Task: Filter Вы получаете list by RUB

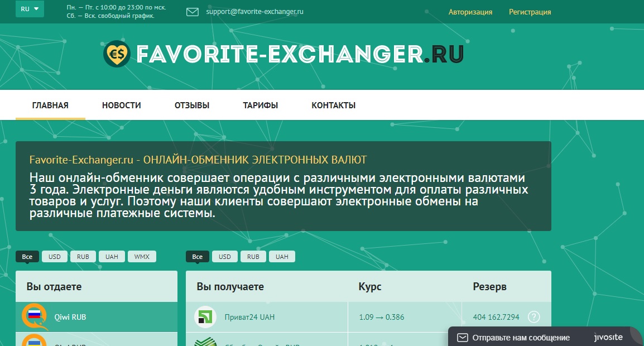Action: click(253, 256)
